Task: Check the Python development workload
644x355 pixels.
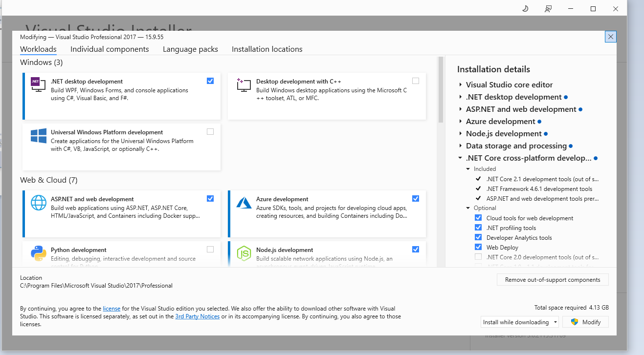Action: click(x=210, y=249)
